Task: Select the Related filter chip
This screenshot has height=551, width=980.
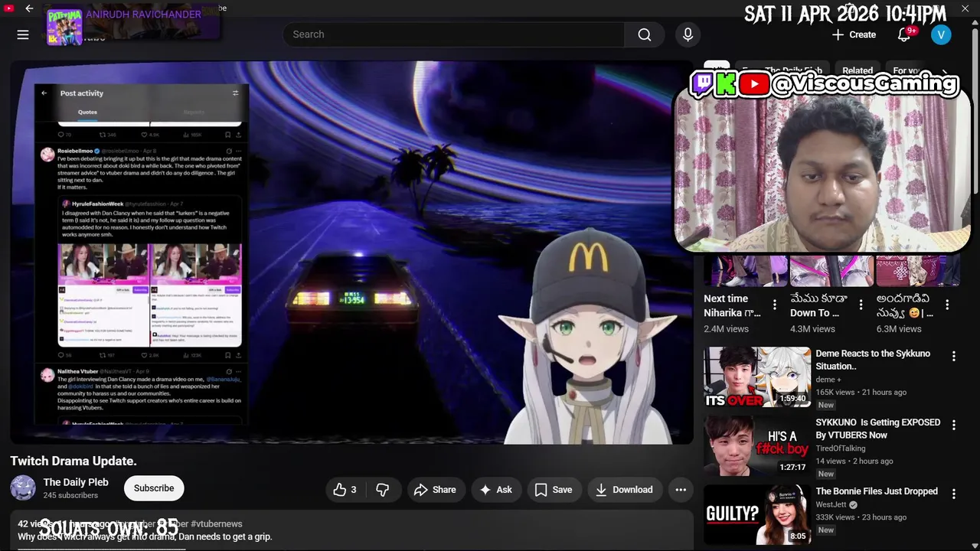Action: (x=857, y=70)
